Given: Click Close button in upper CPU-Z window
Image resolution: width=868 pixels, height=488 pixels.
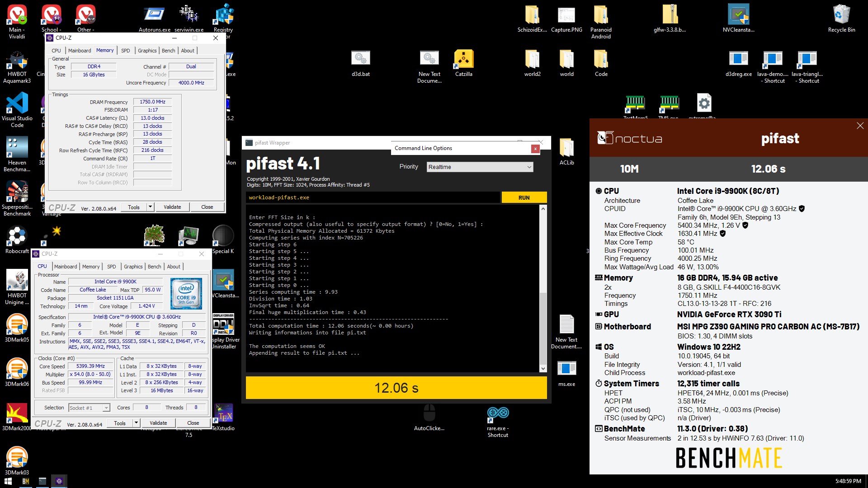Looking at the screenshot, I should (x=207, y=207).
